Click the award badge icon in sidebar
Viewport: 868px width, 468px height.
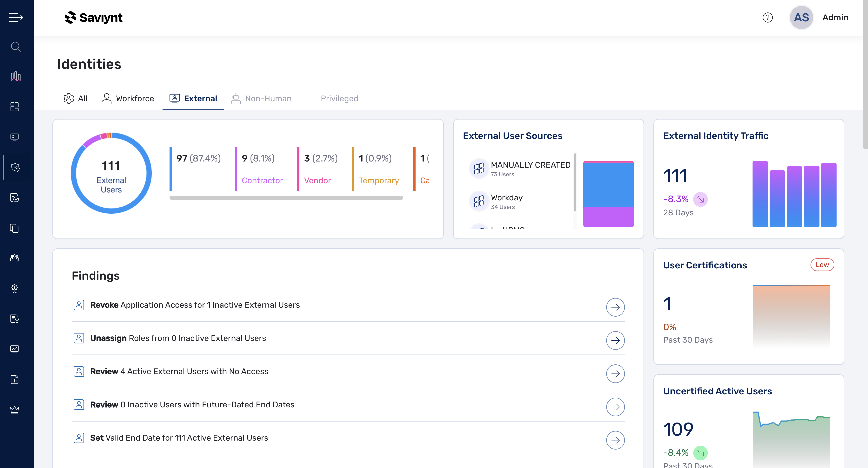tap(15, 288)
